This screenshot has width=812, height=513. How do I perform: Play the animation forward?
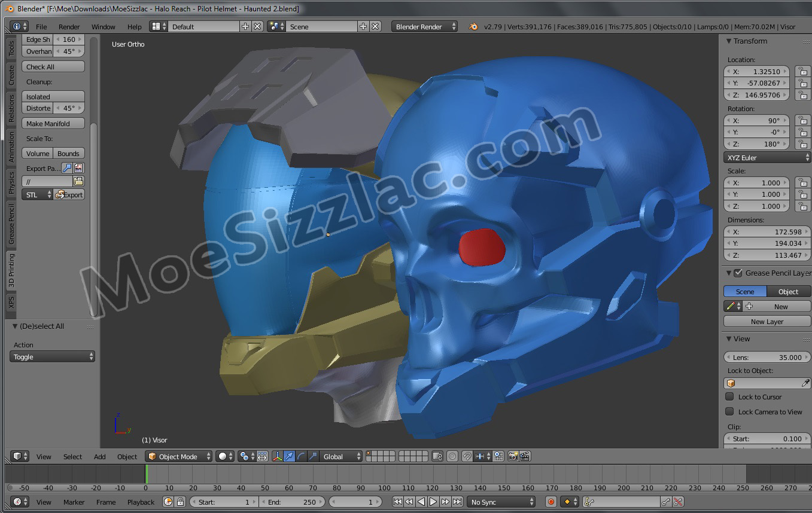pos(433,502)
